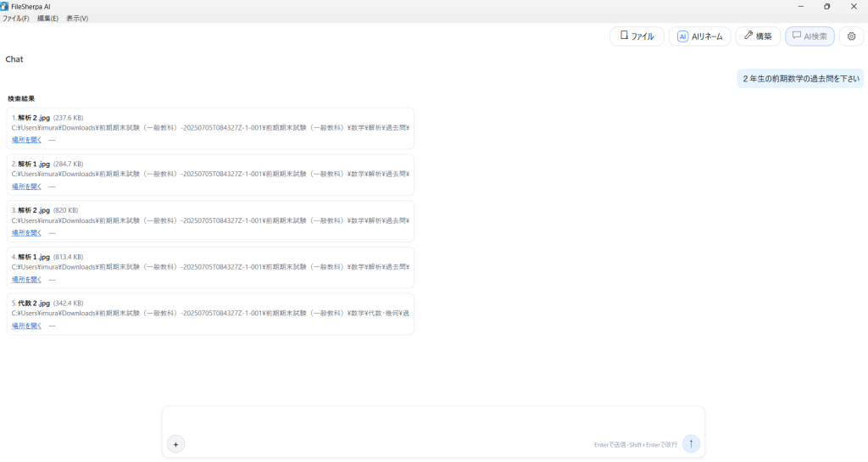Click the plus attachment button
868x462 pixels.
(x=175, y=444)
